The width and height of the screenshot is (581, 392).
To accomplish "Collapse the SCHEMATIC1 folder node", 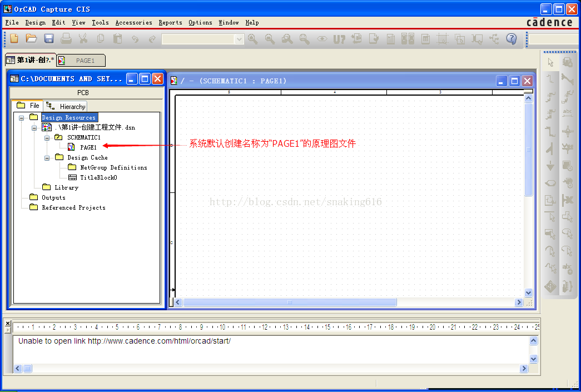I will (47, 138).
